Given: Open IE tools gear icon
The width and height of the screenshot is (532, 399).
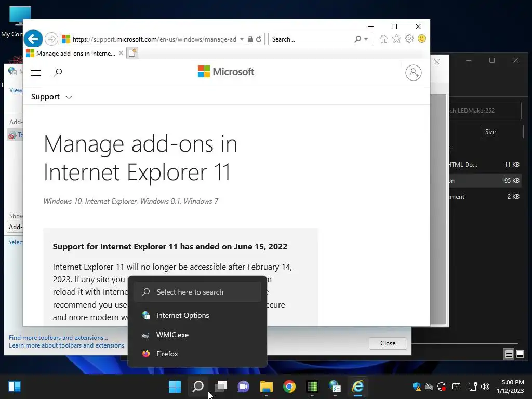Looking at the screenshot, I should (x=409, y=38).
